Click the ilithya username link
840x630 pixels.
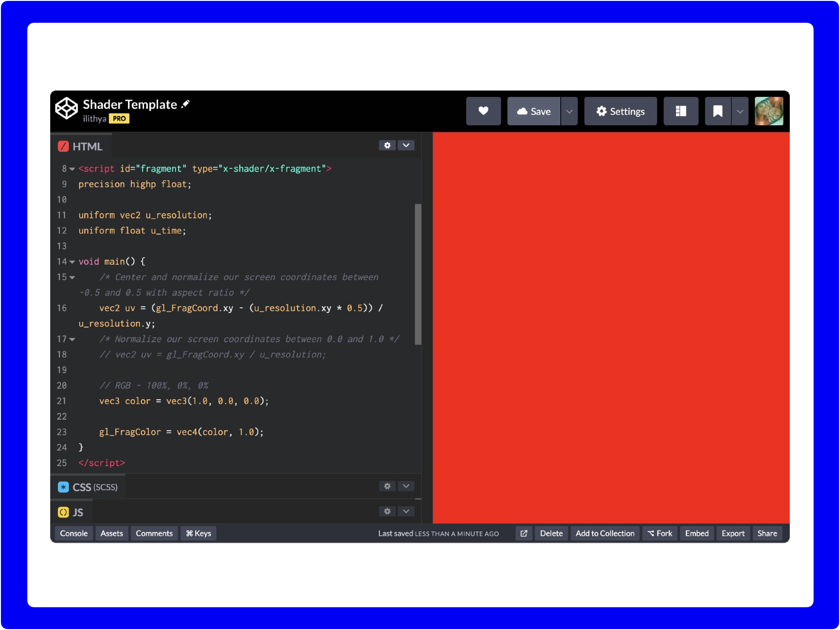click(94, 118)
